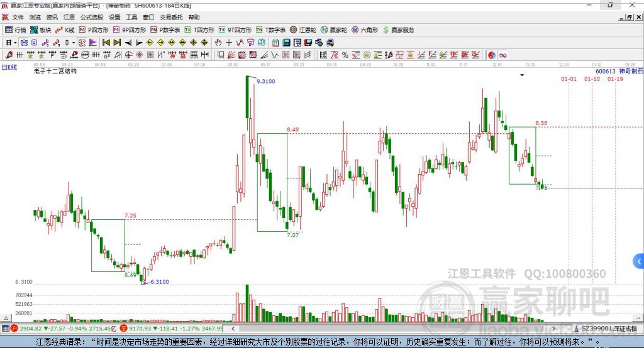Click the red-blue taiji yin-yang icon
Viewport: 644px width, 348px height.
click(492, 55)
